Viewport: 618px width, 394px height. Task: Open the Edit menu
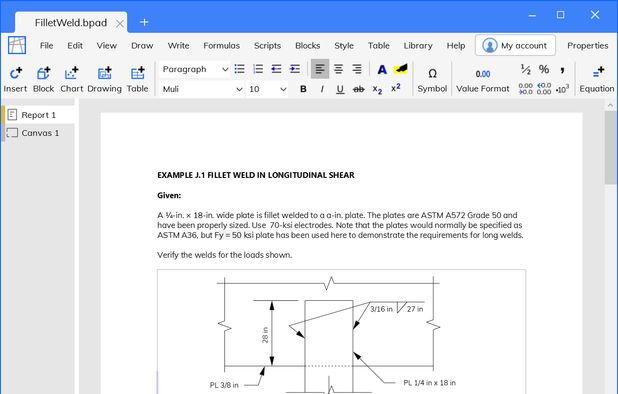tap(75, 46)
